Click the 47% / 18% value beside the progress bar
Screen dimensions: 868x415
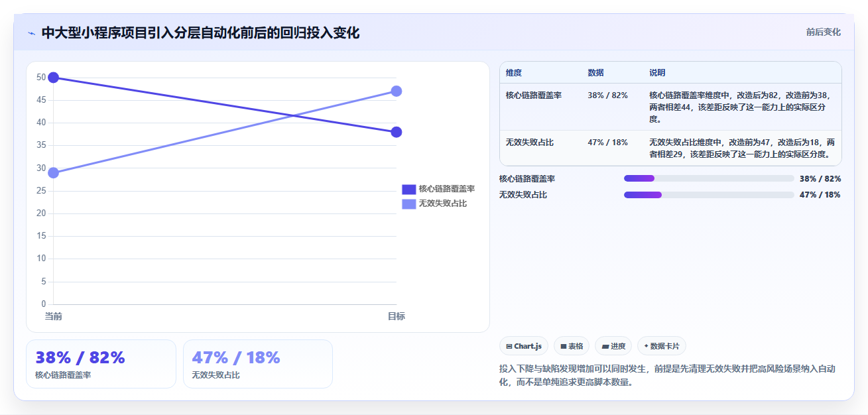[x=820, y=195]
